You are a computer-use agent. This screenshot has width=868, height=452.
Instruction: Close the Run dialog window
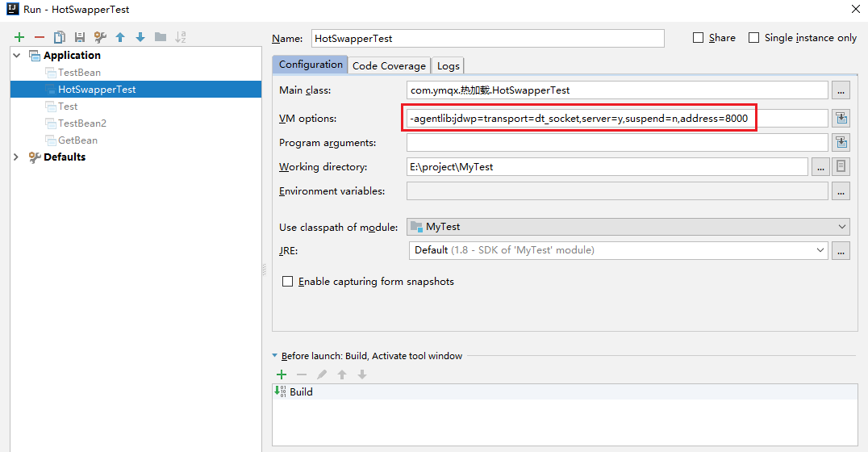(x=855, y=9)
